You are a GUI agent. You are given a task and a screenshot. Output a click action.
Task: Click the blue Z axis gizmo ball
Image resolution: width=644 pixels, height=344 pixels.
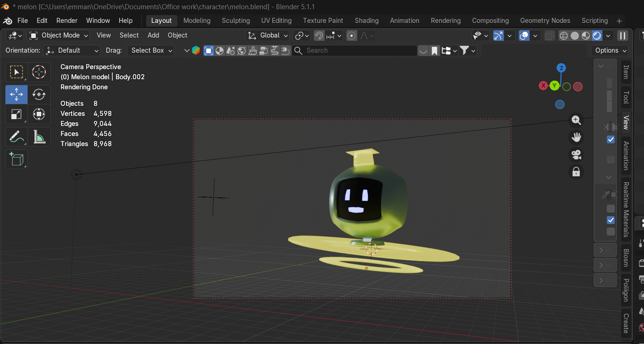(561, 68)
